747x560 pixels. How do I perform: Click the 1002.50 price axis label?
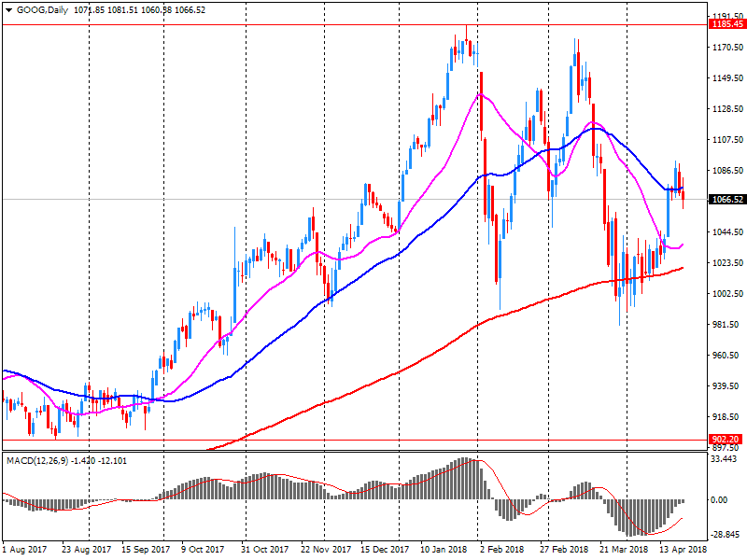727,294
